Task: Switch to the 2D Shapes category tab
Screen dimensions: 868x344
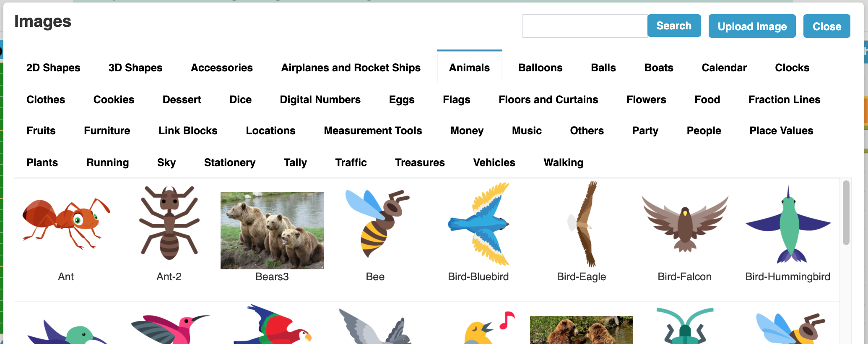Action: [53, 68]
